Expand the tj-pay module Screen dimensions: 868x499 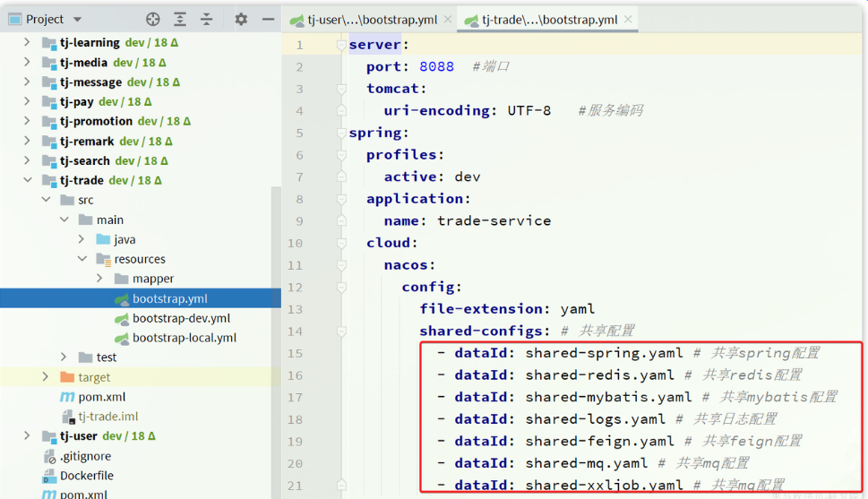27,101
